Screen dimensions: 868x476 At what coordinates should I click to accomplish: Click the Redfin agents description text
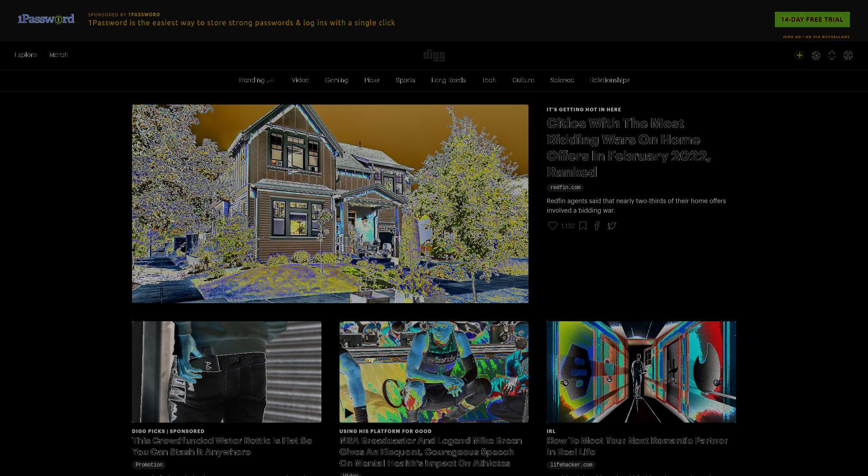coord(636,205)
